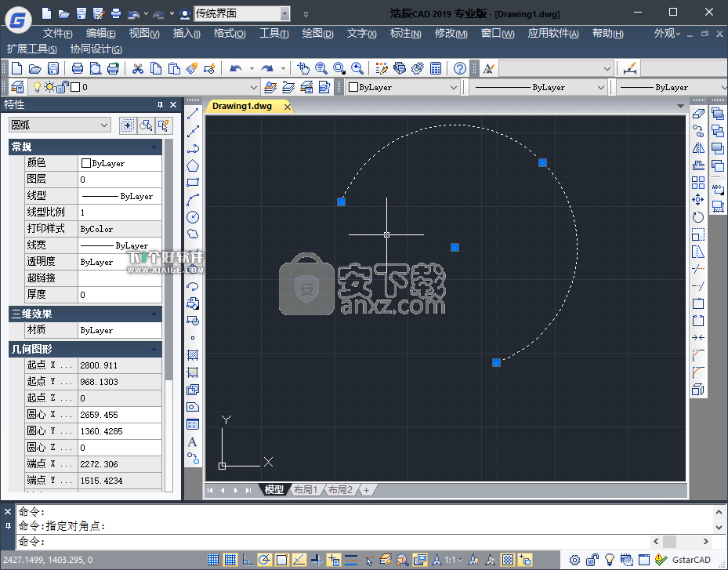Open the Dimension Style icon

[x=630, y=69]
